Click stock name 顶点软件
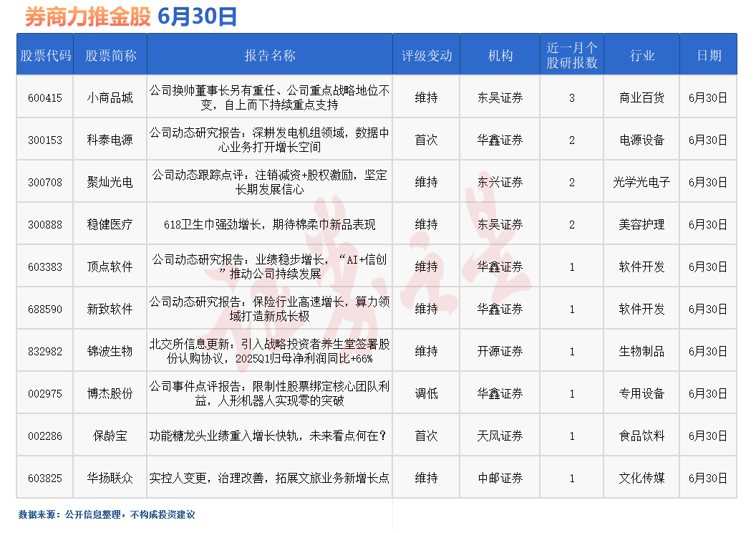This screenshot has height=533, width=756. (110, 266)
